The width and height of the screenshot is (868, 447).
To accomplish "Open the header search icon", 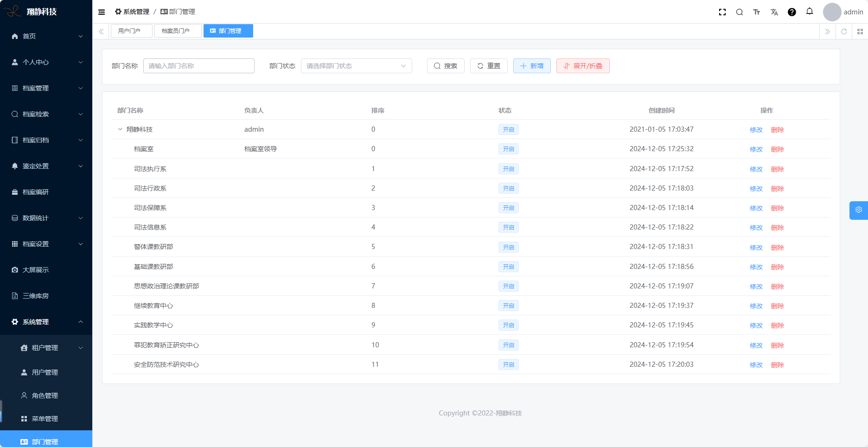I will [x=740, y=12].
